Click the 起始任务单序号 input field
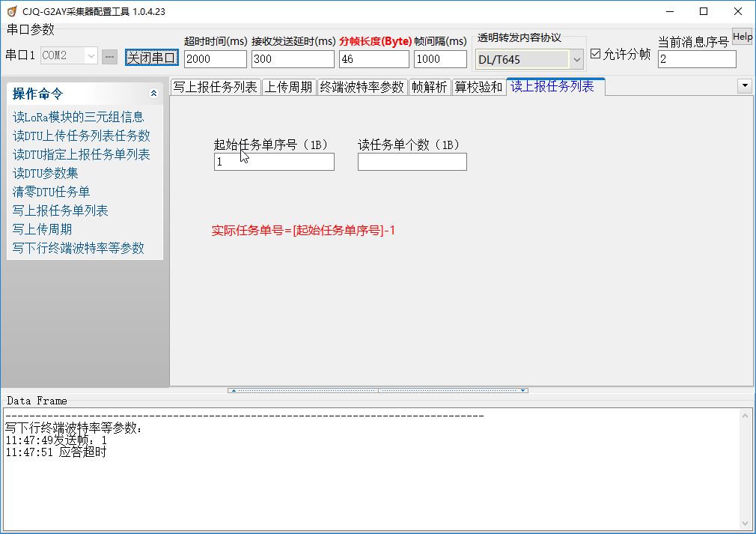The width and height of the screenshot is (756, 534). tap(273, 162)
